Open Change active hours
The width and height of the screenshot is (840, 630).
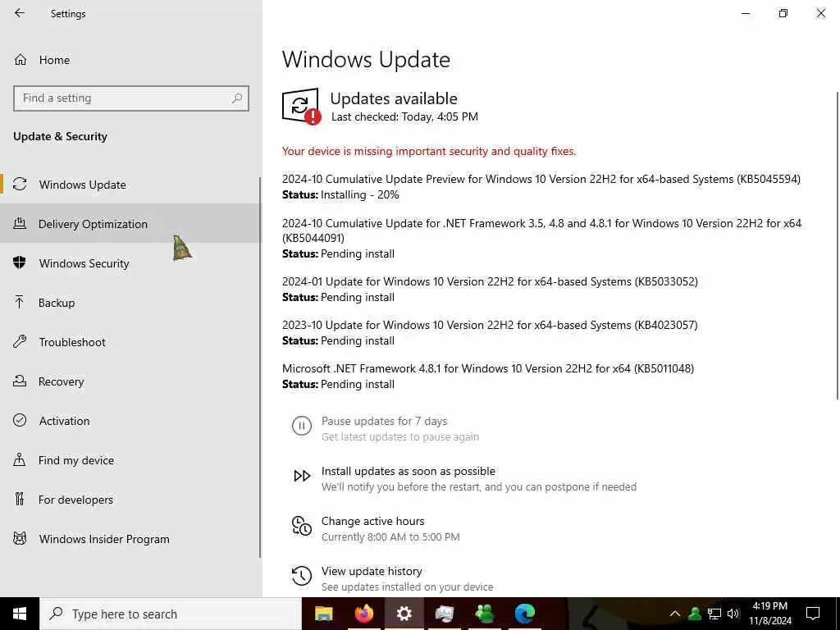point(373,521)
